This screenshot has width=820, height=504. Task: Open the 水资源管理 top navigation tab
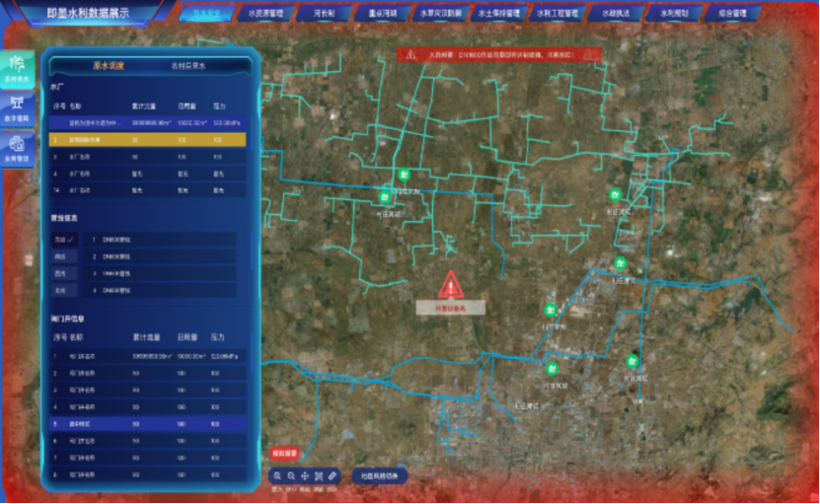tap(264, 15)
